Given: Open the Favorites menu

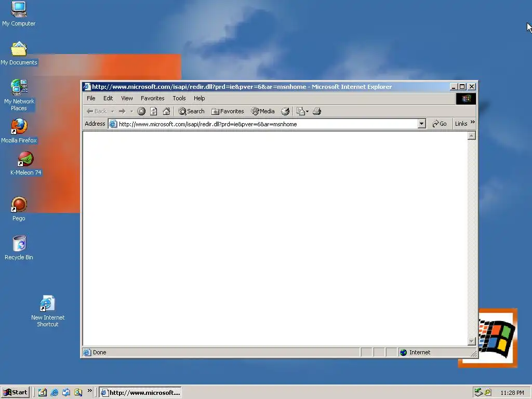Looking at the screenshot, I should [152, 98].
